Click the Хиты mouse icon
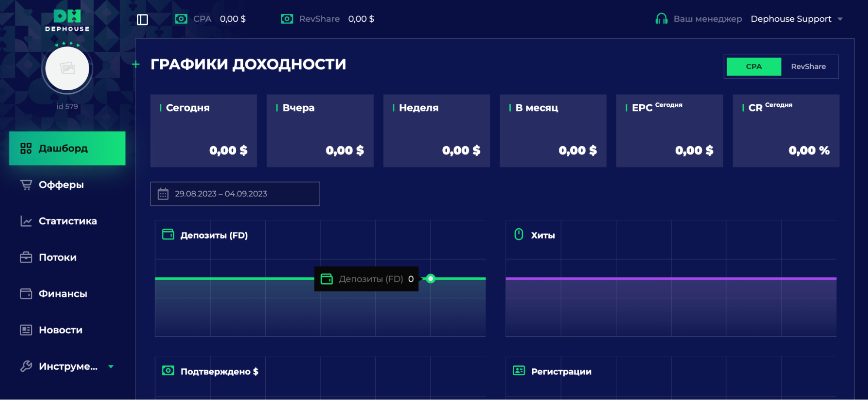The width and height of the screenshot is (868, 400). point(519,234)
